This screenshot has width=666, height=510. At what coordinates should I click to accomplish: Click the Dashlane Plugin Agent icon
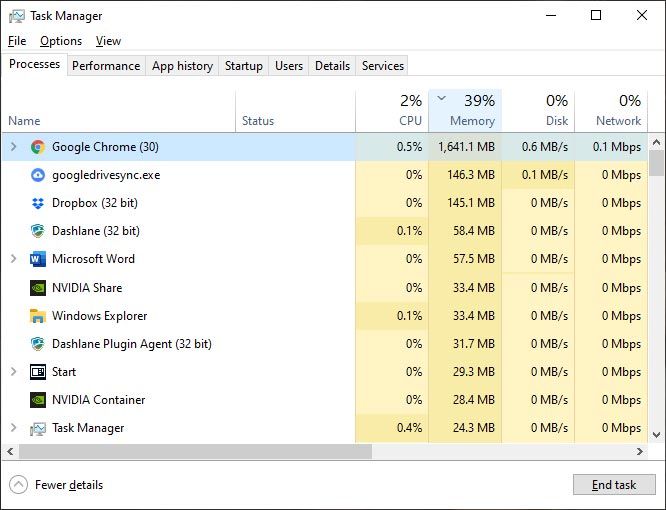point(38,344)
